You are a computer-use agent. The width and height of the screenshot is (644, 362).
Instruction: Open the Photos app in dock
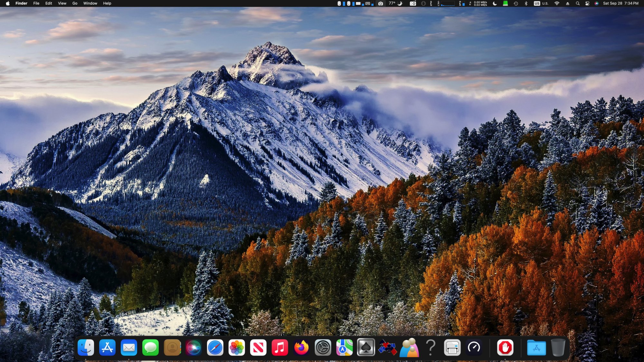click(237, 348)
